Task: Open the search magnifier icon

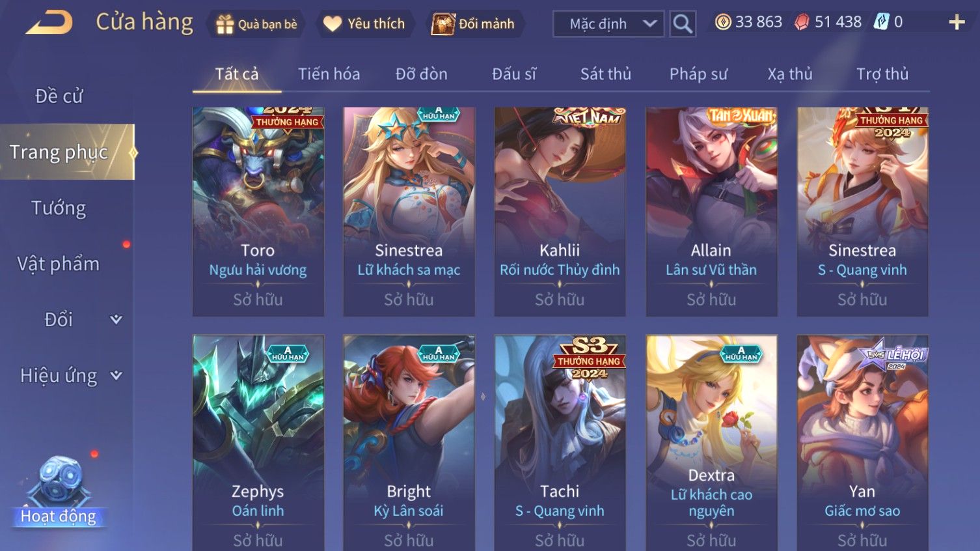Action: (683, 24)
